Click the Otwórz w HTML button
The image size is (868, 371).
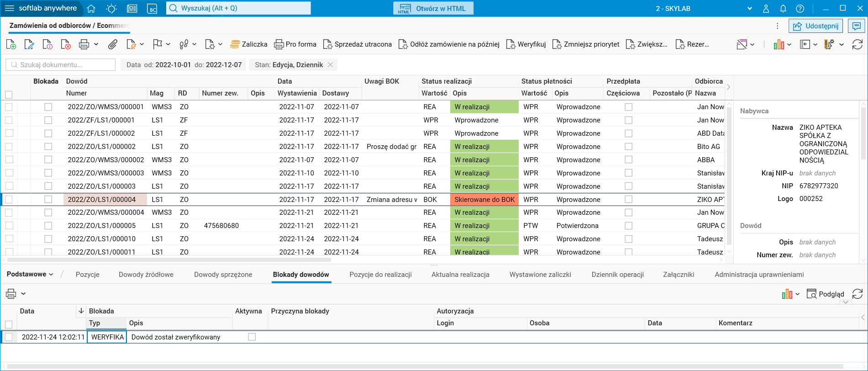(433, 8)
